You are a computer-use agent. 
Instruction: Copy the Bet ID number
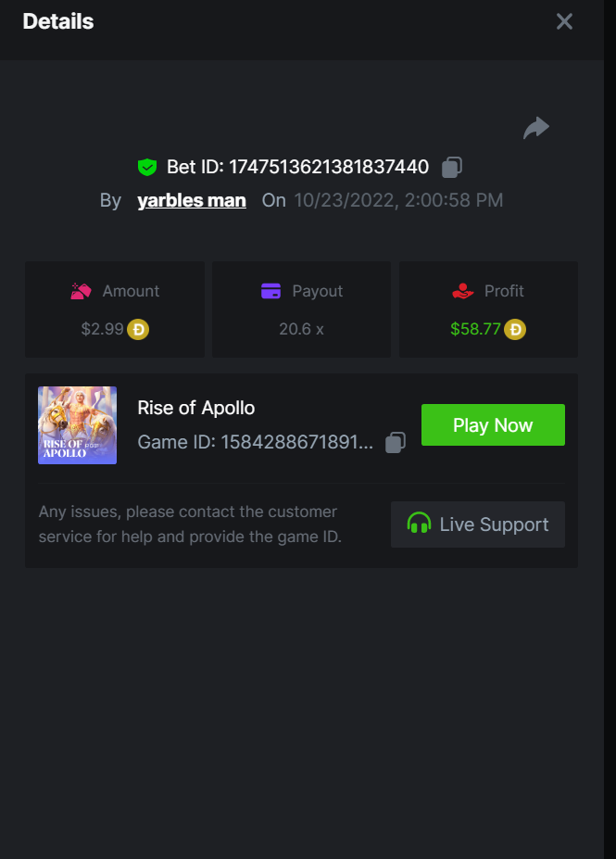click(452, 167)
